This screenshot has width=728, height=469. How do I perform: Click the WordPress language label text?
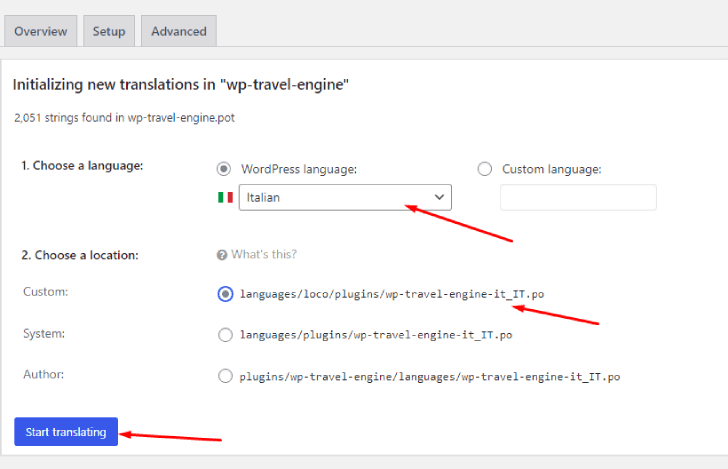[x=299, y=169]
